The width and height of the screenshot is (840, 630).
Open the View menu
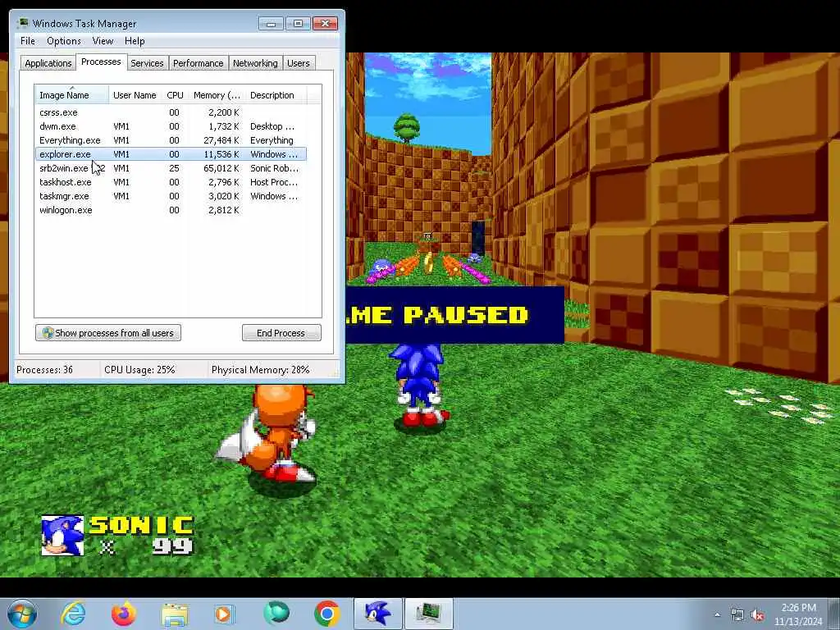pyautogui.click(x=103, y=41)
